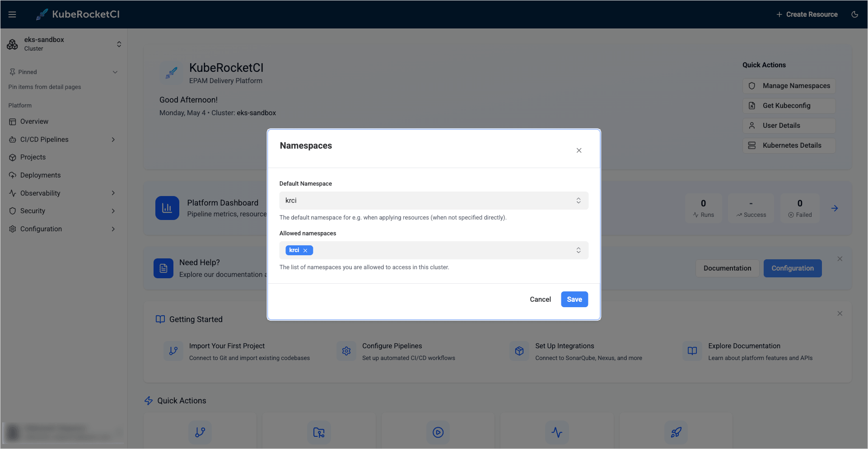868x449 pixels.
Task: Click the Observability pulse icon
Action: 13,193
